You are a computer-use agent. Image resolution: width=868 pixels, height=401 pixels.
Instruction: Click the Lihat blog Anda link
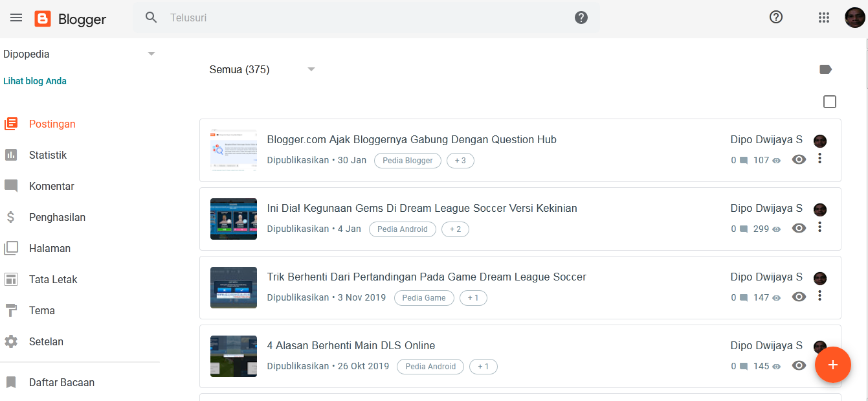[34, 80]
